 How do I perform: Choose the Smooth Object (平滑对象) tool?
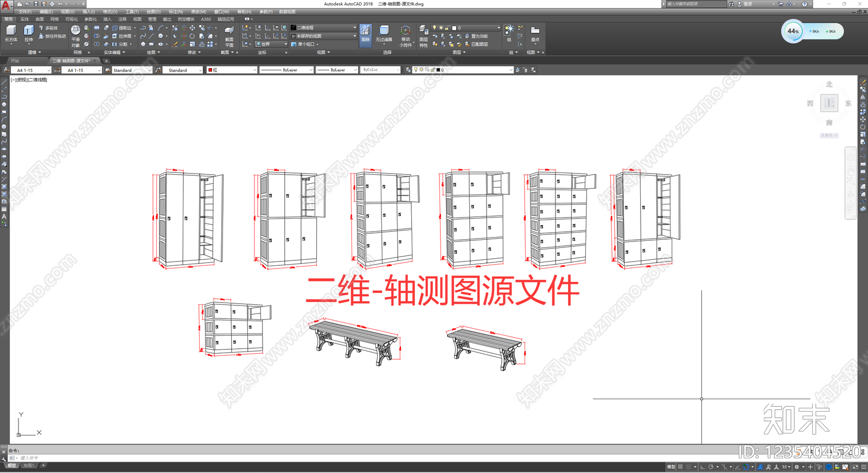tap(75, 36)
